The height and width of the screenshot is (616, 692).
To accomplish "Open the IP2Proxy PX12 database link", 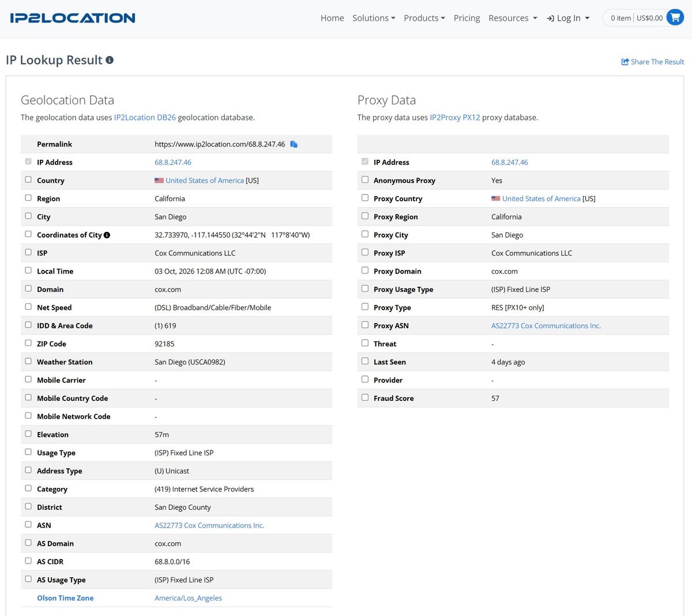I will tap(455, 118).
